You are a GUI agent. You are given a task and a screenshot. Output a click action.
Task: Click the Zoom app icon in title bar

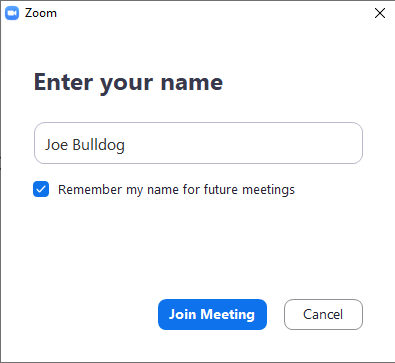12,13
